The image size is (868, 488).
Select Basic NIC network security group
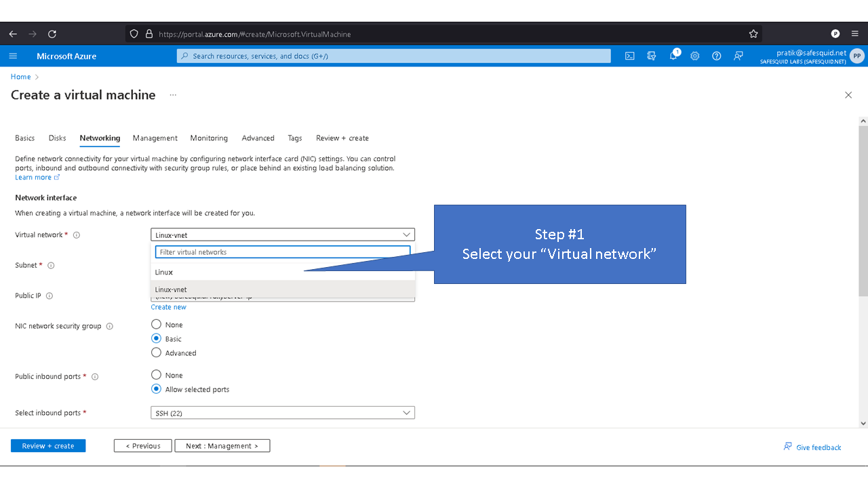157,338
